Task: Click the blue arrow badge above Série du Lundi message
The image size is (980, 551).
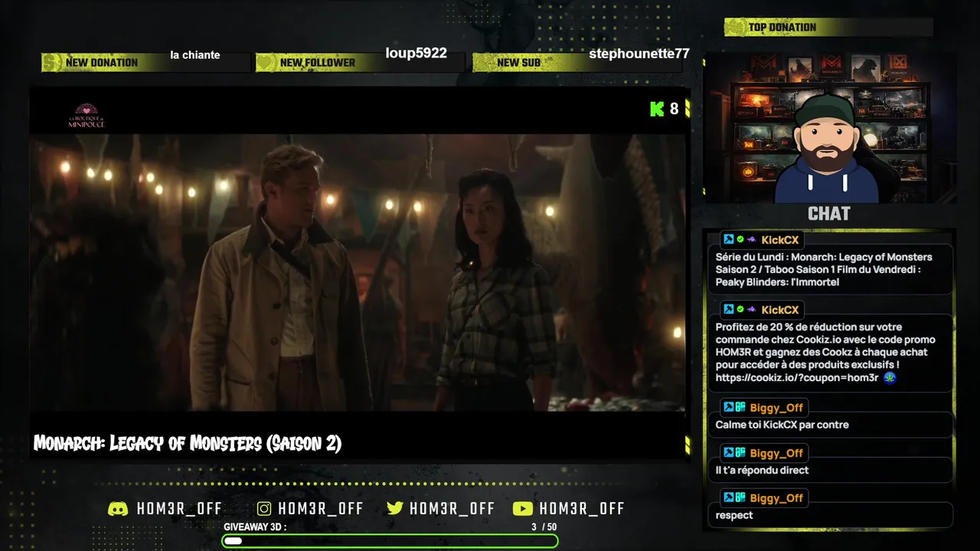Action: pos(729,240)
